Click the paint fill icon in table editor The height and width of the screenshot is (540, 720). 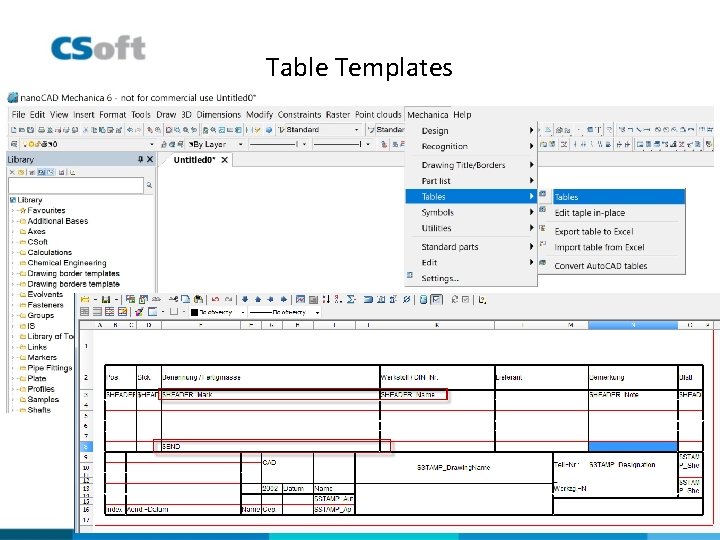tap(140, 312)
